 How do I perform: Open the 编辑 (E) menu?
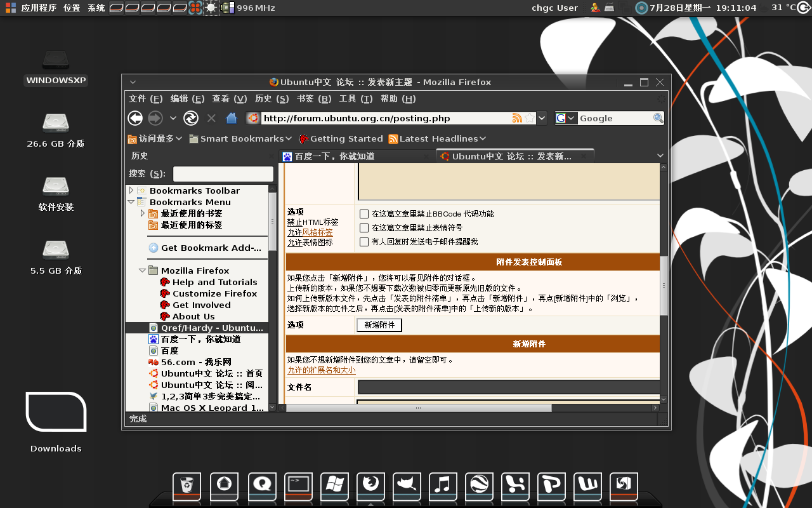click(x=187, y=99)
